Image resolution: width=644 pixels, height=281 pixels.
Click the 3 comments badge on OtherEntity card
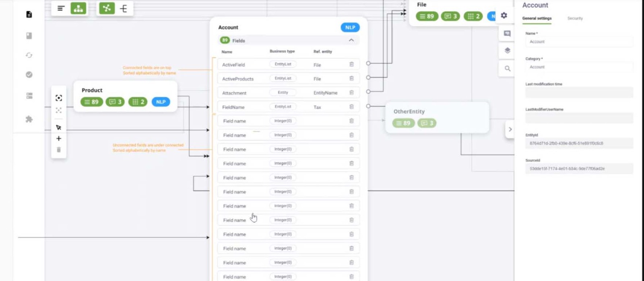pyautogui.click(x=427, y=123)
